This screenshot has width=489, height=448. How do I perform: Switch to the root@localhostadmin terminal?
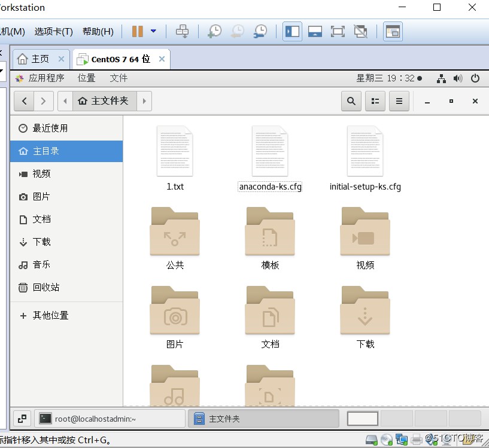[110, 419]
